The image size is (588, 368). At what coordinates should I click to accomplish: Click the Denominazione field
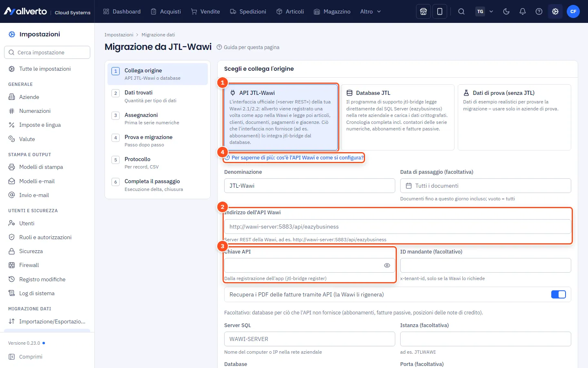click(310, 186)
